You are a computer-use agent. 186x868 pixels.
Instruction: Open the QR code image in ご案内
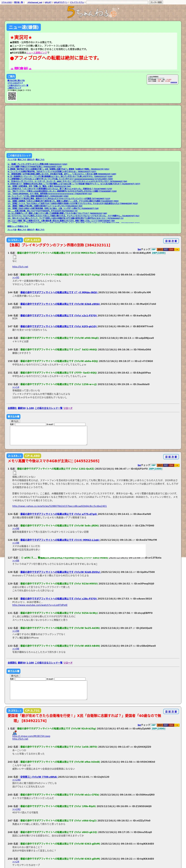(x=12, y=96)
